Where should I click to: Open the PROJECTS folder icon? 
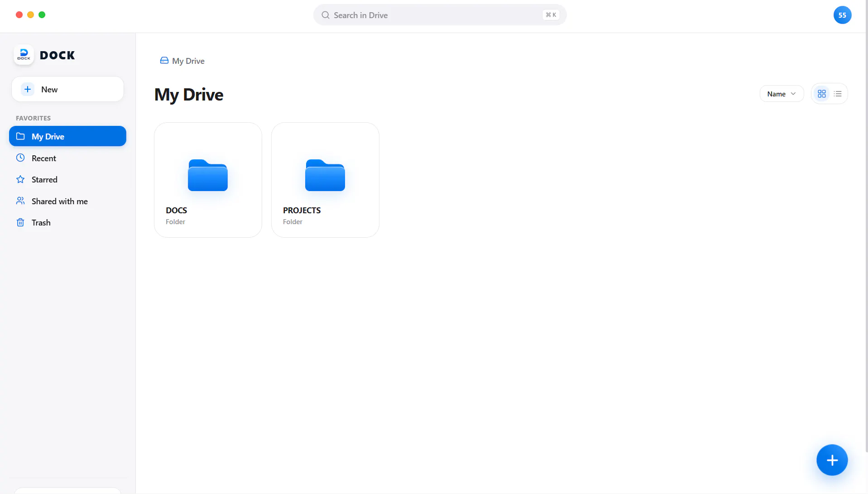point(325,175)
